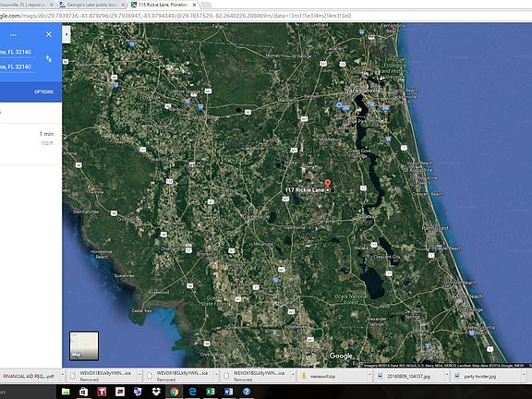Select the 1 min route result
This screenshot has height=399, width=532.
point(30,139)
